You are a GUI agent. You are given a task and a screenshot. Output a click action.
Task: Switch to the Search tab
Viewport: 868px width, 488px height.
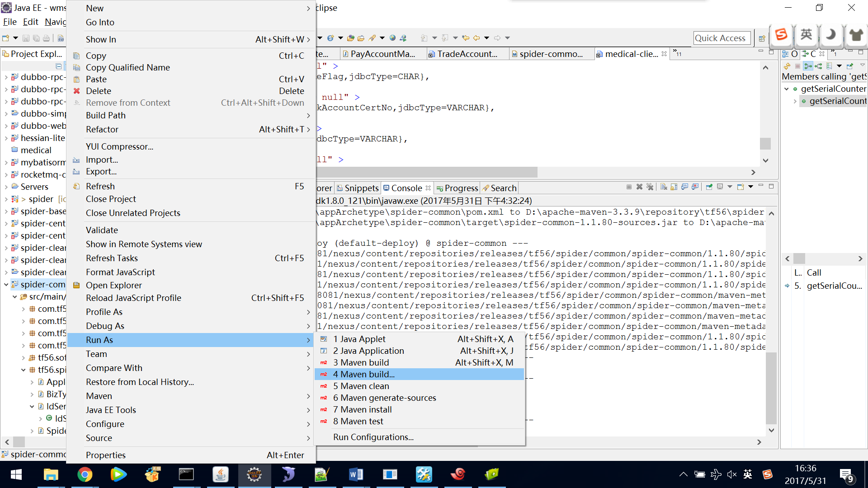(504, 188)
